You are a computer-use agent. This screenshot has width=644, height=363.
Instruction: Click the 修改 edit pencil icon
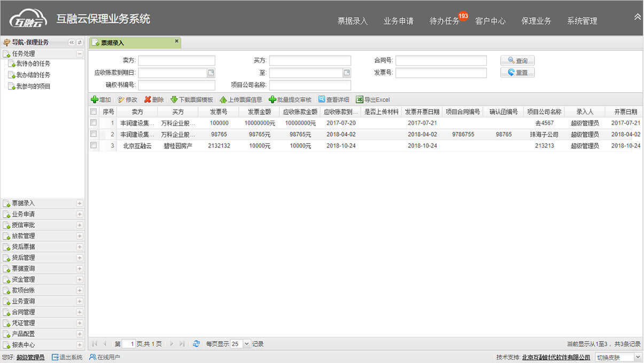point(121,100)
